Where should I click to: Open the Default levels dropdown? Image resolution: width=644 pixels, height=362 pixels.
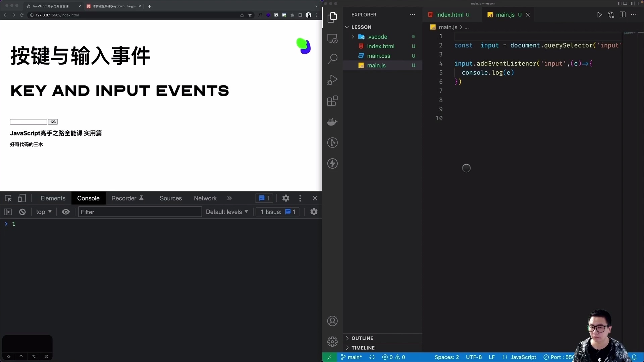tap(227, 212)
